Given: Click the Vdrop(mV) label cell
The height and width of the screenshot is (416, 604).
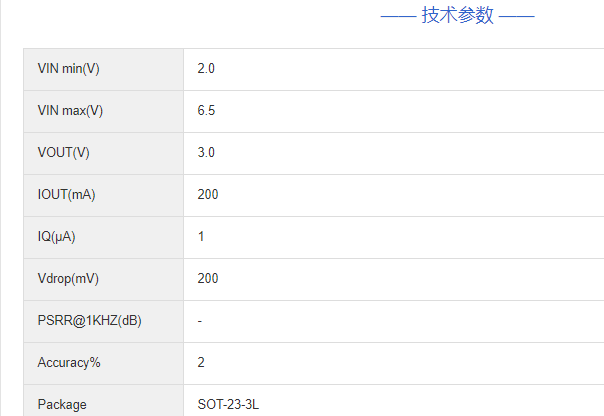Looking at the screenshot, I should tap(68, 279).
